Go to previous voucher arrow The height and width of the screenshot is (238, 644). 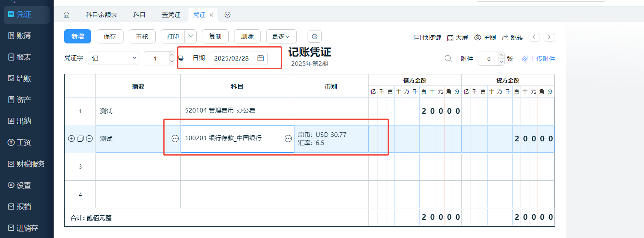point(534,37)
